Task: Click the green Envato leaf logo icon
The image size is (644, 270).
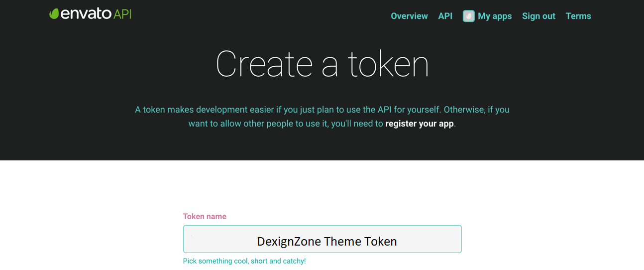Action: 54,14
